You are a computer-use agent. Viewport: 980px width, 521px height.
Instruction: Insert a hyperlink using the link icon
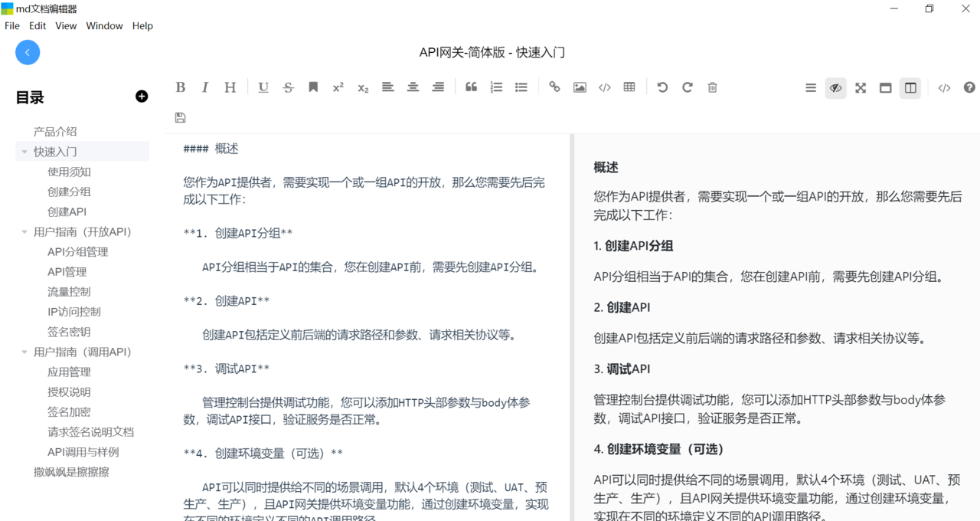[x=554, y=87]
